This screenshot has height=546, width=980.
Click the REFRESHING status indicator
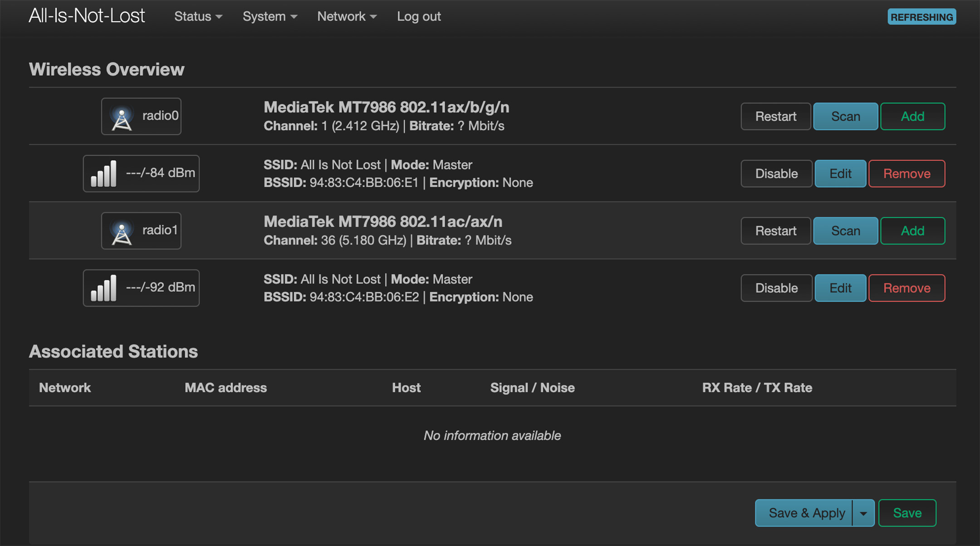[921, 16]
